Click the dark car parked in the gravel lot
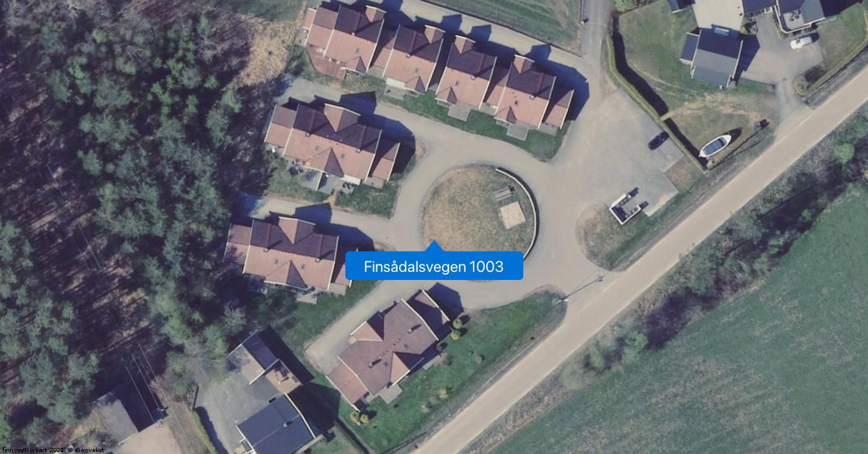This screenshot has width=868, height=454. (x=658, y=140)
